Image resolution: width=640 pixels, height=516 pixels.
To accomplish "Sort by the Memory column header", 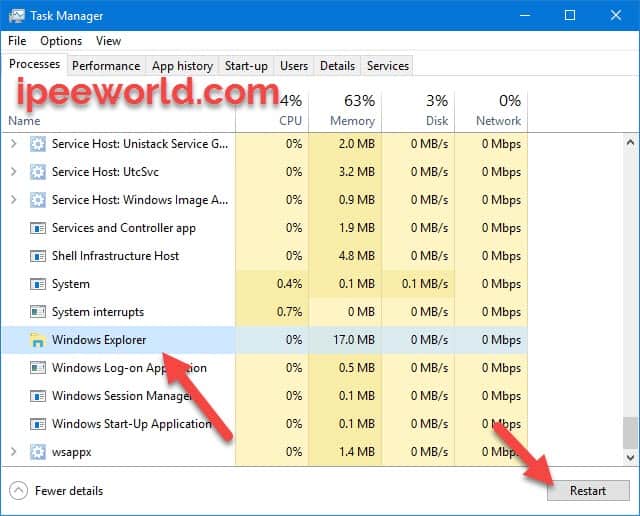I will coord(352,121).
